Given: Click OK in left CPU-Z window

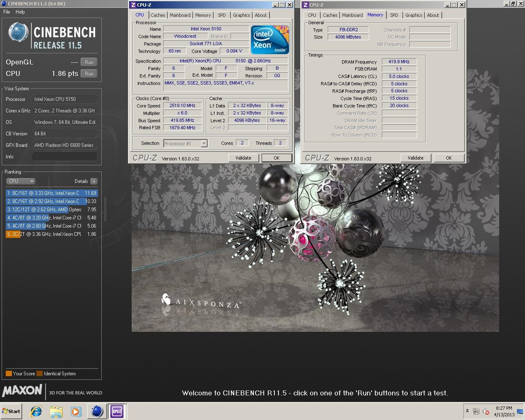Looking at the screenshot, I should point(276,158).
